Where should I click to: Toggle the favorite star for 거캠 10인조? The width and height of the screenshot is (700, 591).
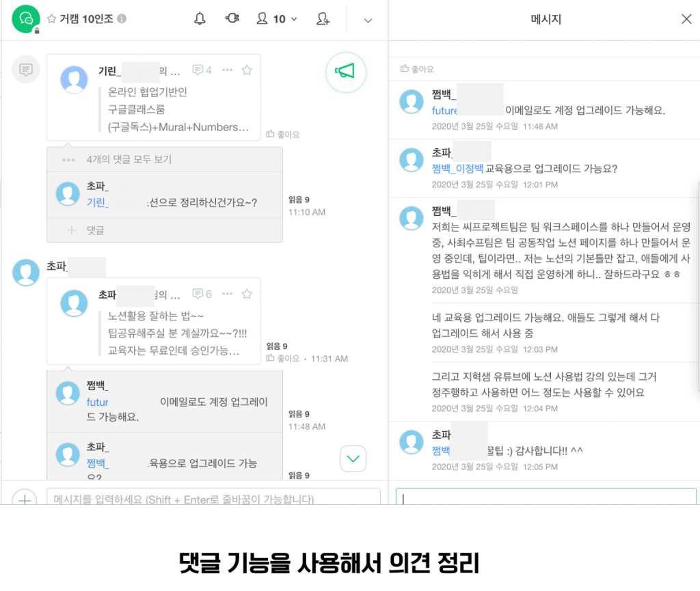51,19
